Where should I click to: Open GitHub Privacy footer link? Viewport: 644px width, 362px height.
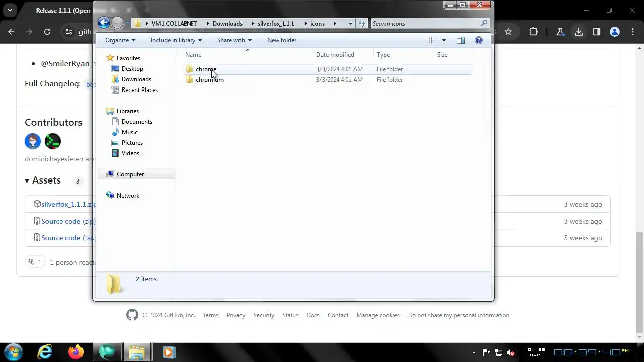(235, 315)
